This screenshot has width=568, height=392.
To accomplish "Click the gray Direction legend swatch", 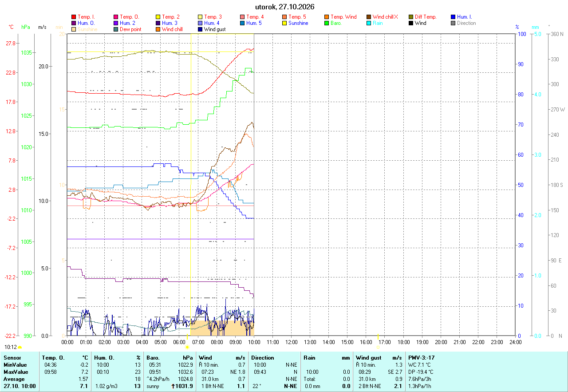I will (453, 23).
